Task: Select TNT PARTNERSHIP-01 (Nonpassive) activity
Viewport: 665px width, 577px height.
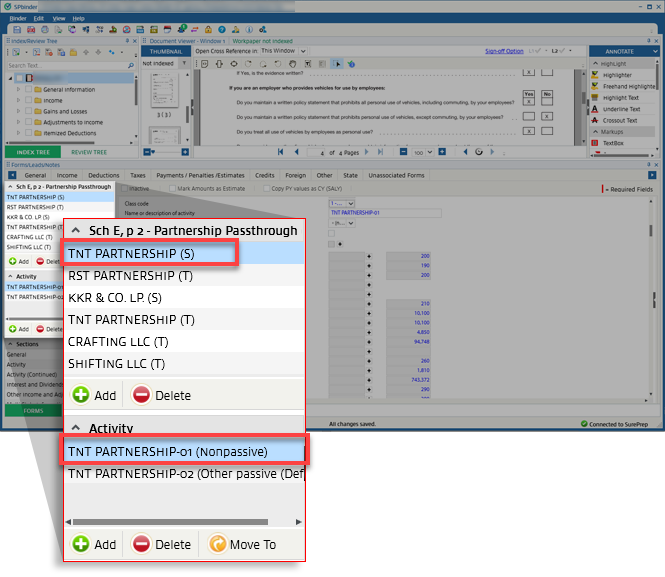Action: tap(183, 451)
